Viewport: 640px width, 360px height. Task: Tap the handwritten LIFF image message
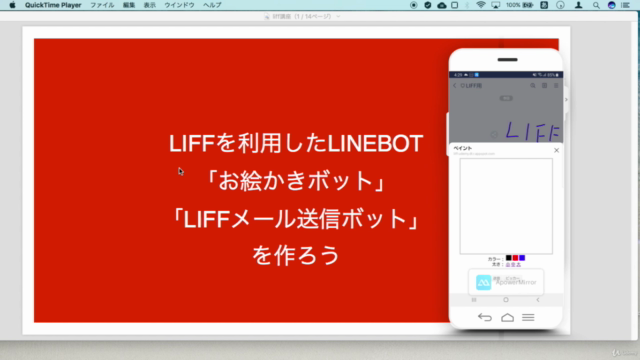coord(533,131)
